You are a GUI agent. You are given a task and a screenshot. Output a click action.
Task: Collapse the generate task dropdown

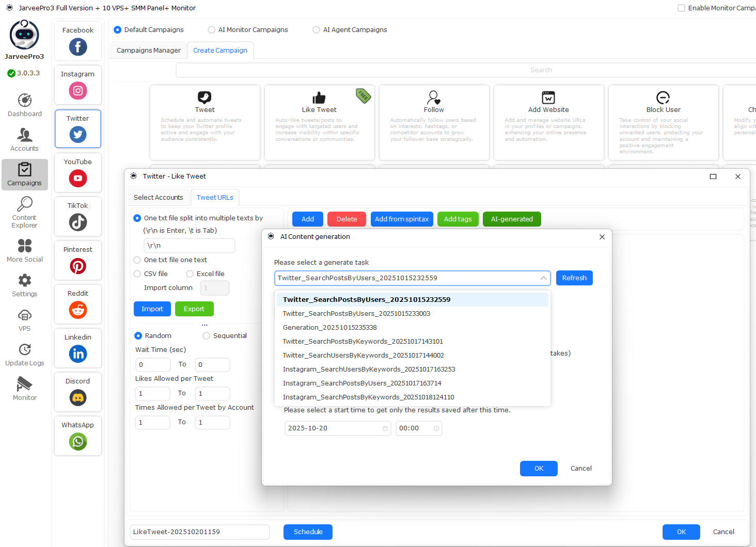tap(543, 278)
